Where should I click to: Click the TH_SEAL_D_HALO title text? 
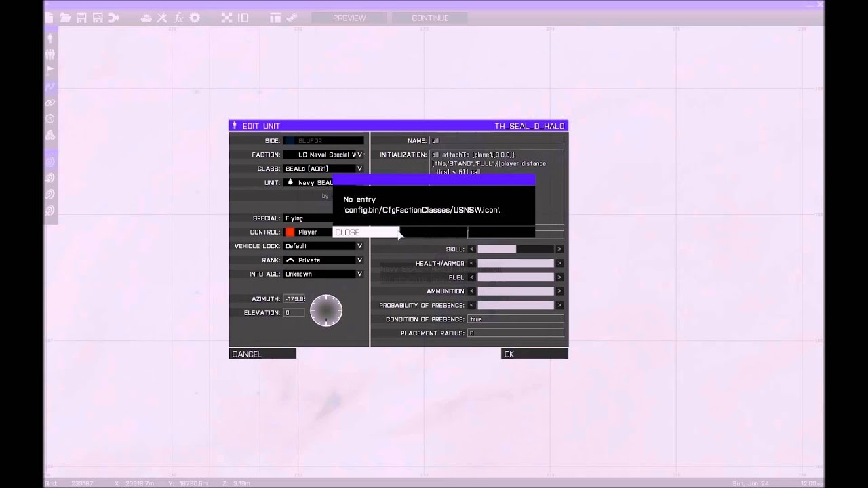[x=530, y=126]
